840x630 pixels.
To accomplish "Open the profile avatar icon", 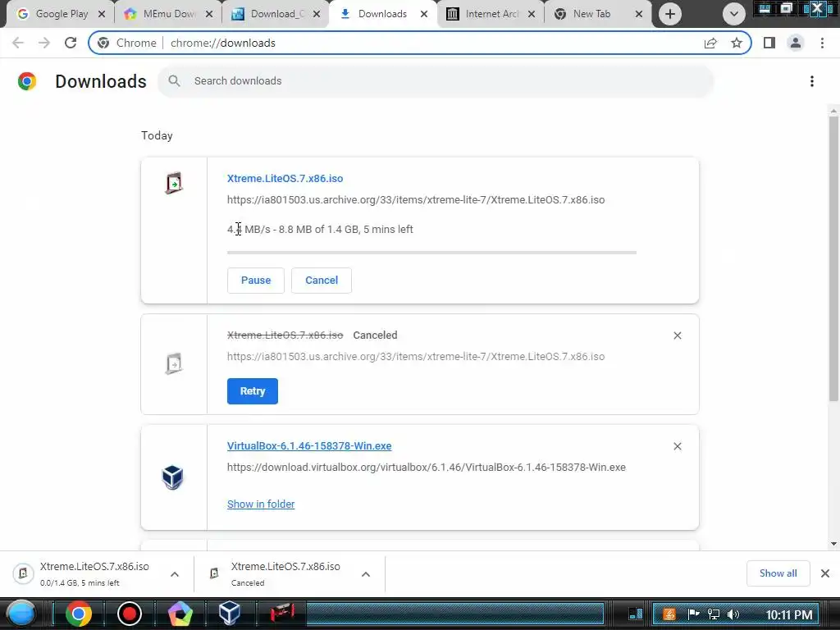I will pyautogui.click(x=796, y=43).
